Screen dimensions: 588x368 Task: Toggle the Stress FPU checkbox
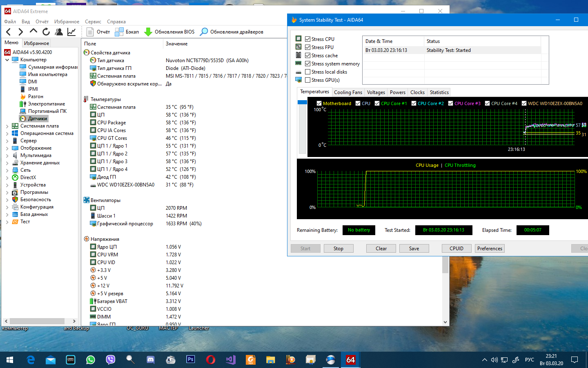click(308, 47)
